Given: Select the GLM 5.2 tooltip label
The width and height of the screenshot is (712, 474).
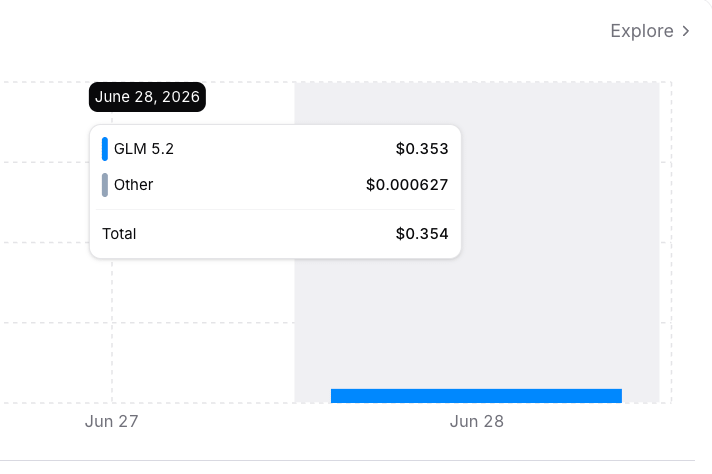Looking at the screenshot, I should 144,149.
